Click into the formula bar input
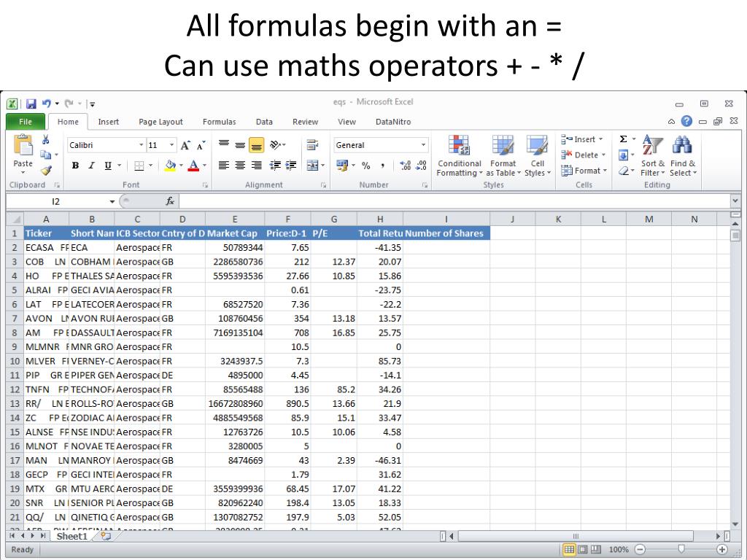This screenshot has height=560, width=747. [x=454, y=201]
